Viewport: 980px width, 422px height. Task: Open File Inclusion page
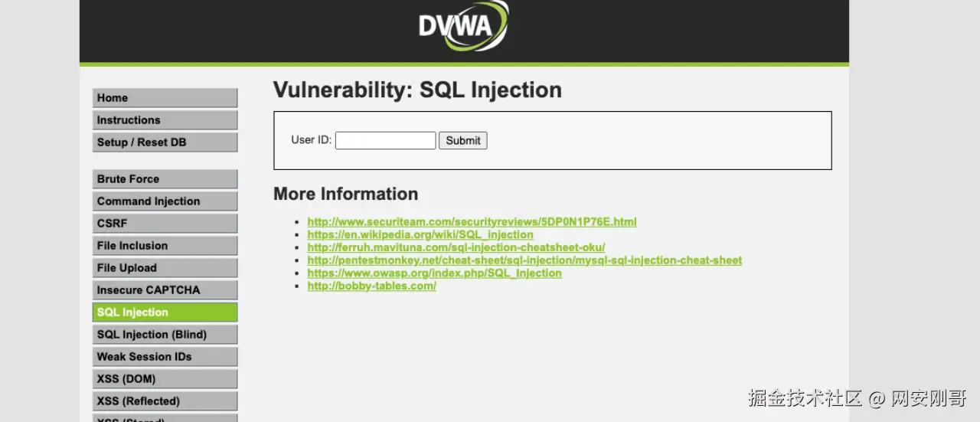165,246
